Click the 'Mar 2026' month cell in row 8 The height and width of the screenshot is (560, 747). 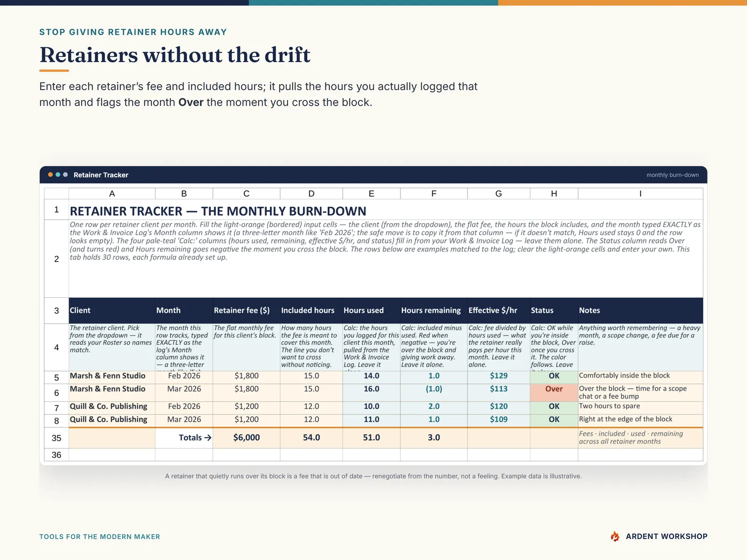(184, 421)
